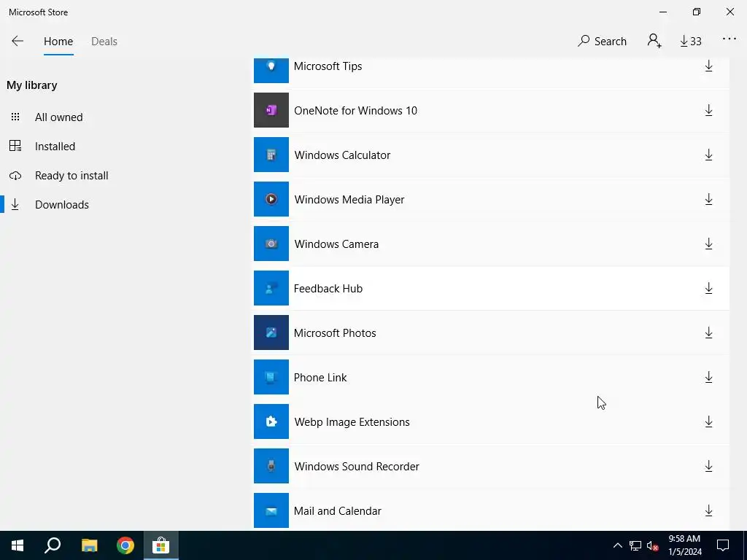Click the Phone Link download arrow
Screen dimensions: 747x560
[x=708, y=377]
